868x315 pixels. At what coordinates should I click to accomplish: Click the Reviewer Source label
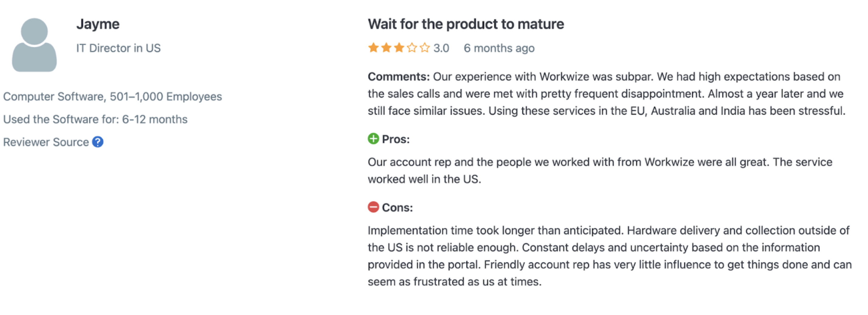(x=46, y=142)
